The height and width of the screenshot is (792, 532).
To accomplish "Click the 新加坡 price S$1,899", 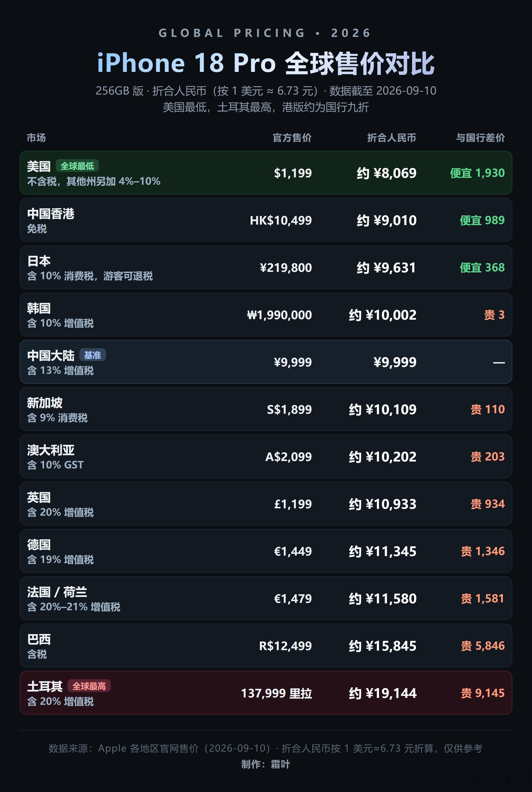I will pyautogui.click(x=289, y=409).
